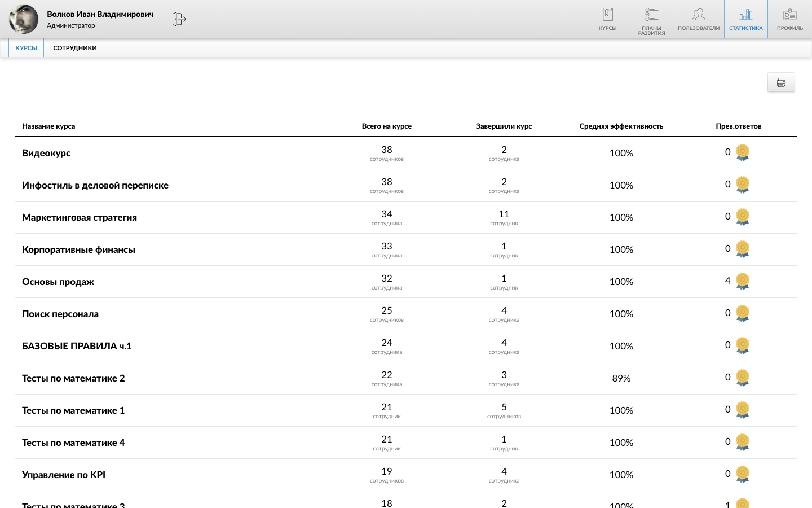This screenshot has height=508, width=812.
Task: Open the Корпоративные финансы course
Action: point(78,249)
